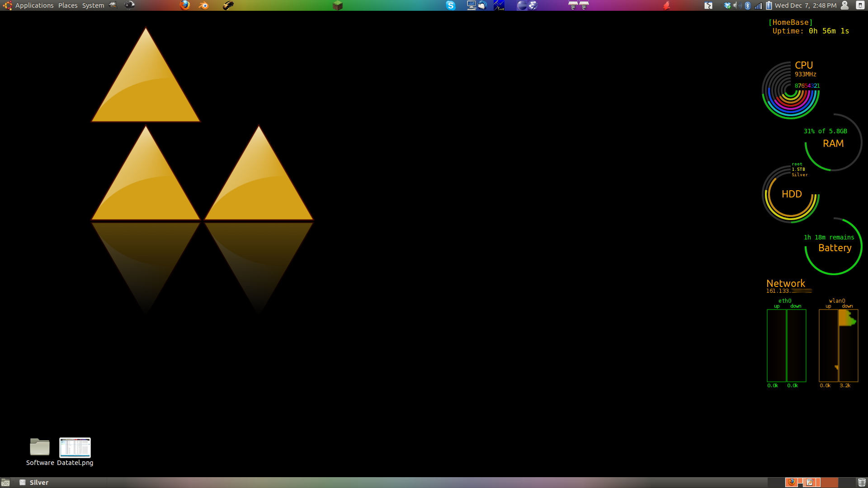Viewport: 868px width, 488px height.
Task: Launch Emacs from the top panel
Action: tap(533, 5)
